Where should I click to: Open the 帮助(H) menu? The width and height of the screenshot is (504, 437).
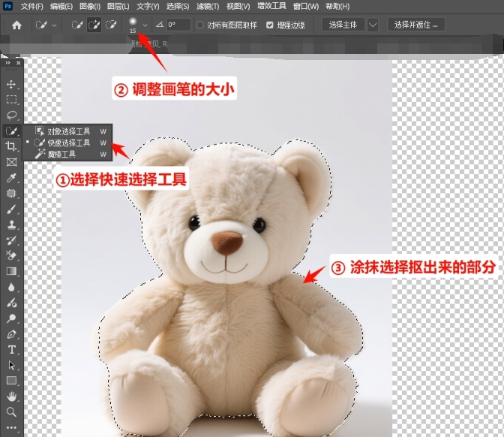click(x=337, y=6)
